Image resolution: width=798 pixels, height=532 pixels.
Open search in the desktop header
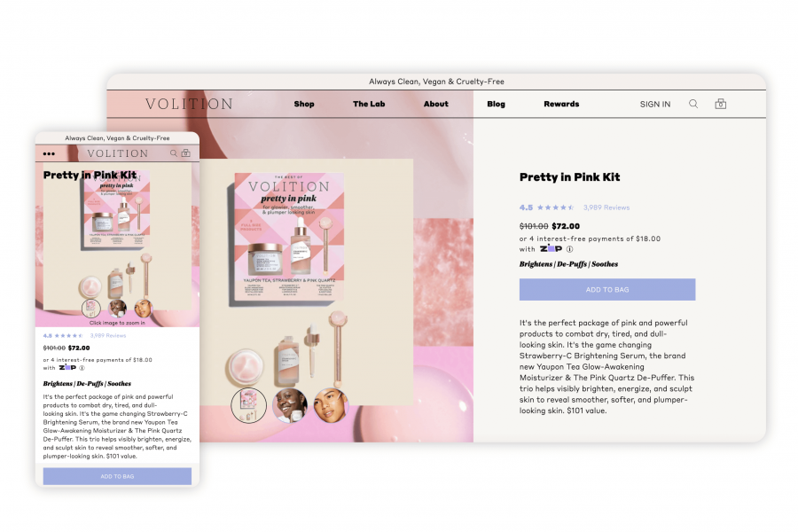click(x=693, y=104)
